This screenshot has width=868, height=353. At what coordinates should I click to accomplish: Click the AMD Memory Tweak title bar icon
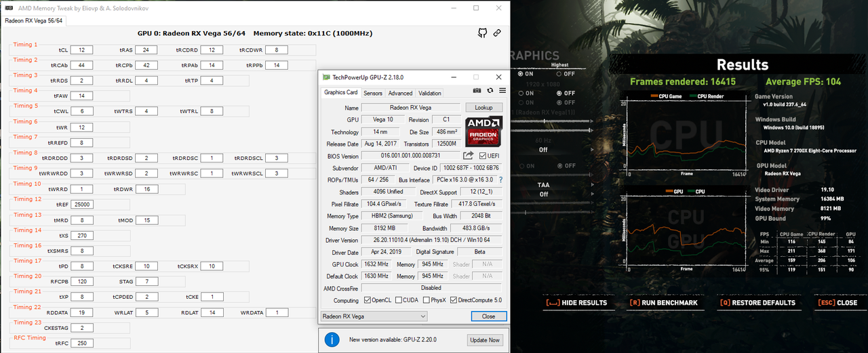7,7
